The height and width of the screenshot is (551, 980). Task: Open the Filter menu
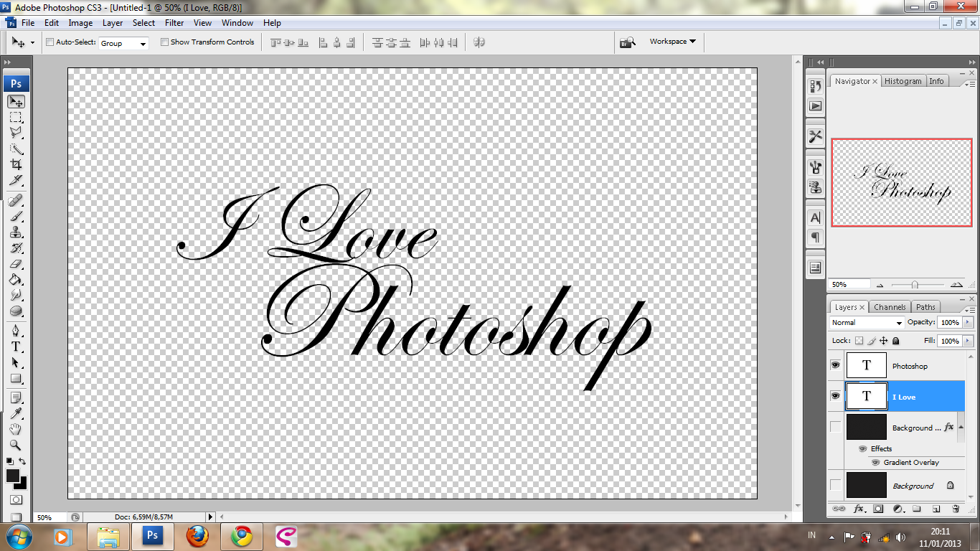pyautogui.click(x=174, y=23)
